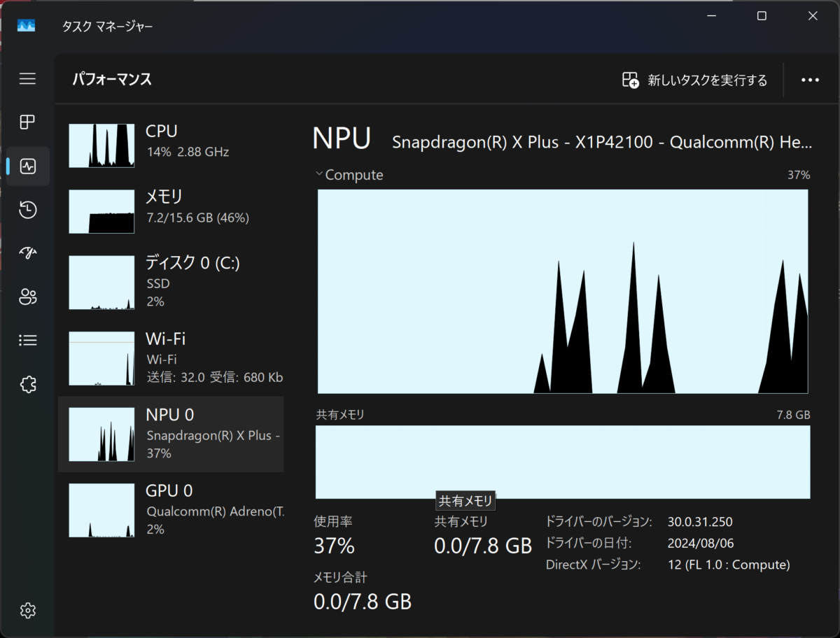
Task: Select ディスク 0 (C:) entry
Action: click(x=171, y=282)
